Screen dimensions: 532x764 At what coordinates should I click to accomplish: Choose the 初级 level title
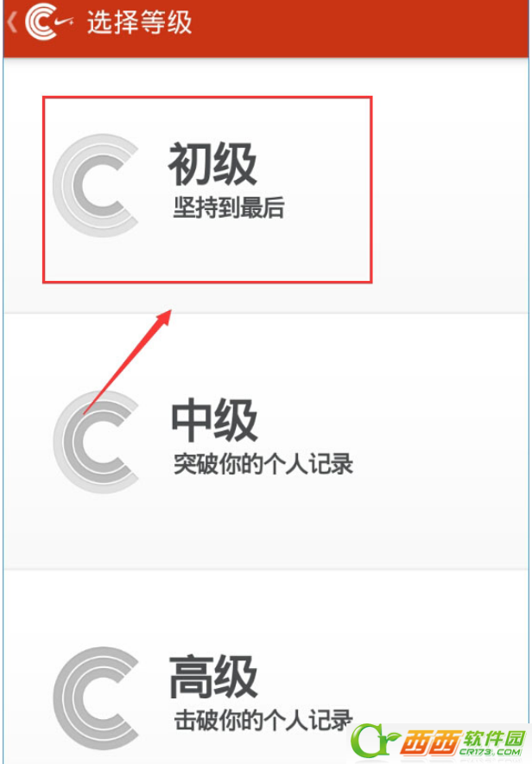(212, 163)
